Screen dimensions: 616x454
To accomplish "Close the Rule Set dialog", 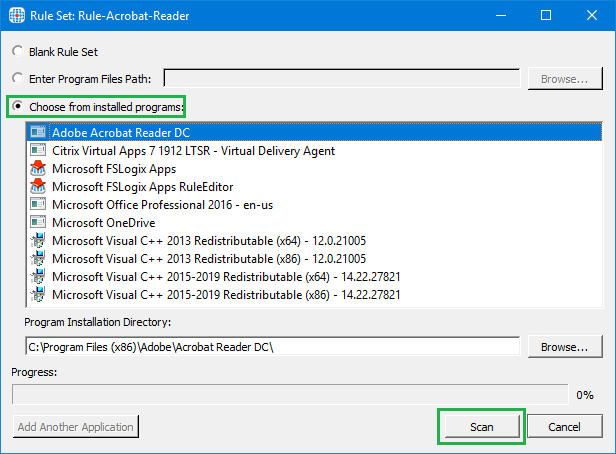I will [x=592, y=15].
